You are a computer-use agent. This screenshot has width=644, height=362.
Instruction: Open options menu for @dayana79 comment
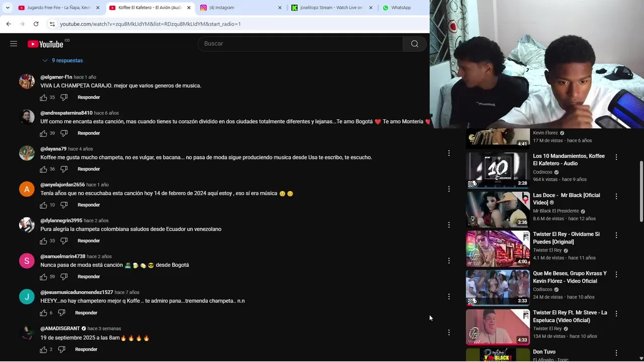point(449,153)
